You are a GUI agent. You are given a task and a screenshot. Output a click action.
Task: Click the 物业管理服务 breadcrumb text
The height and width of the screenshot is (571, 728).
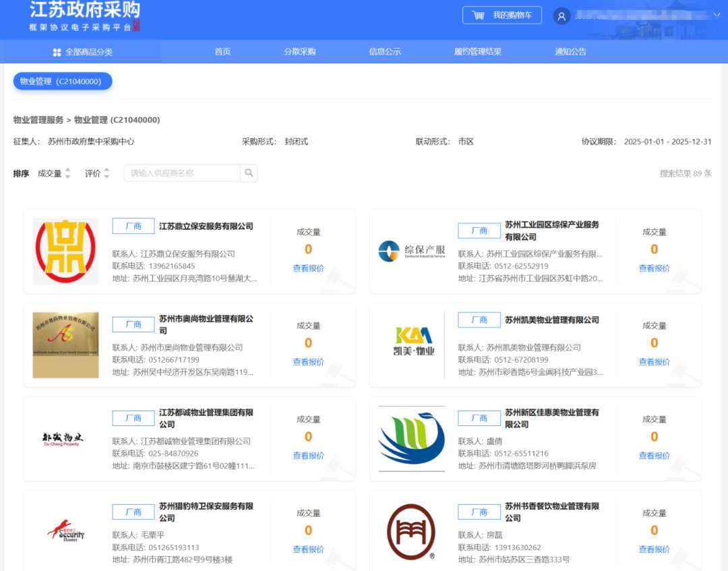click(x=38, y=120)
